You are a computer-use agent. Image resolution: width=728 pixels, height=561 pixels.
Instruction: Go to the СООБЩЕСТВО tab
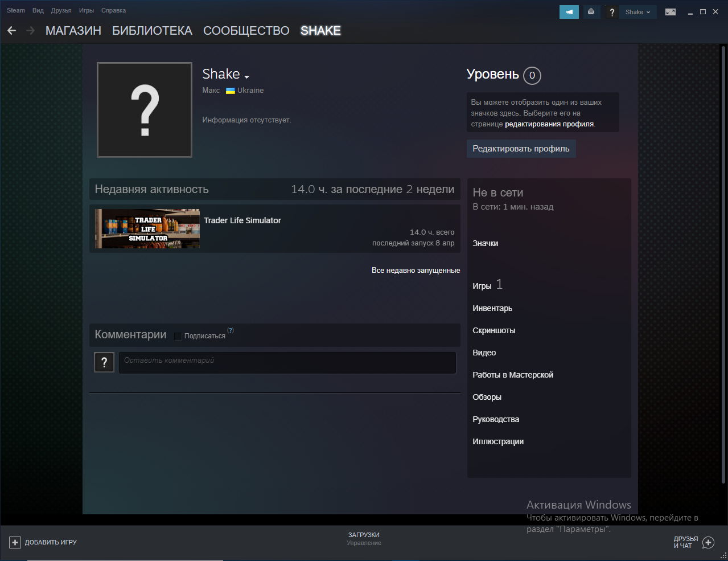tap(246, 31)
